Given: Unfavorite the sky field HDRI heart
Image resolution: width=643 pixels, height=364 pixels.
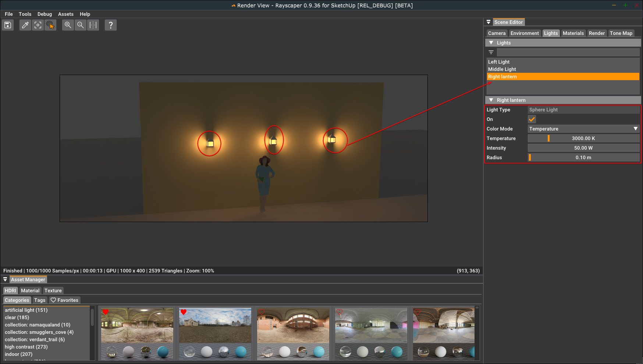Looking at the screenshot, I should click(x=184, y=312).
